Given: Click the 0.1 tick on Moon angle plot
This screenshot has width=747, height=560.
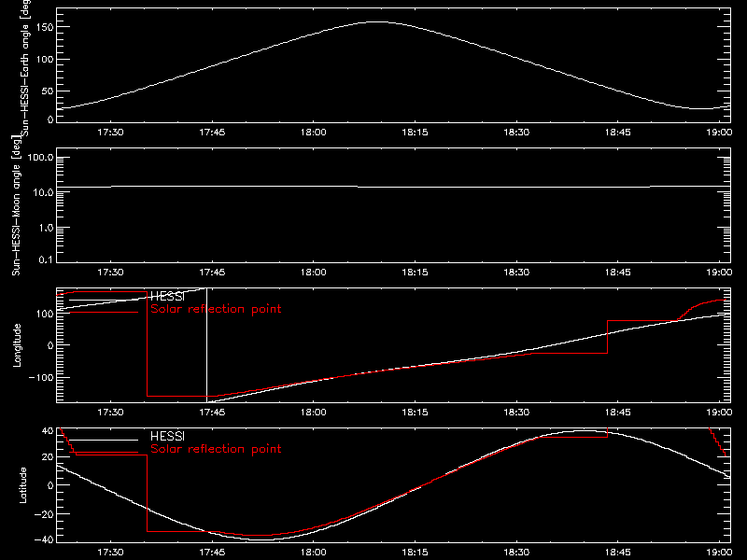Looking at the screenshot, I should 46,259.
